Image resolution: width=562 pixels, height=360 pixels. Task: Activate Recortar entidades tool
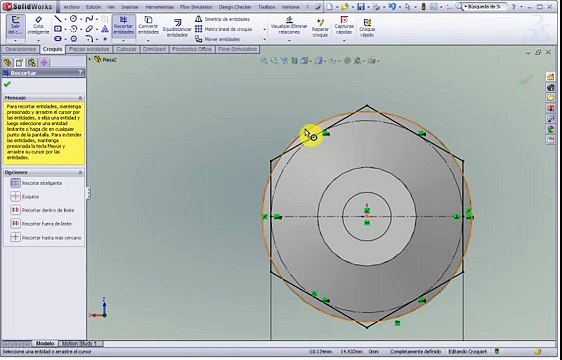pos(124,25)
